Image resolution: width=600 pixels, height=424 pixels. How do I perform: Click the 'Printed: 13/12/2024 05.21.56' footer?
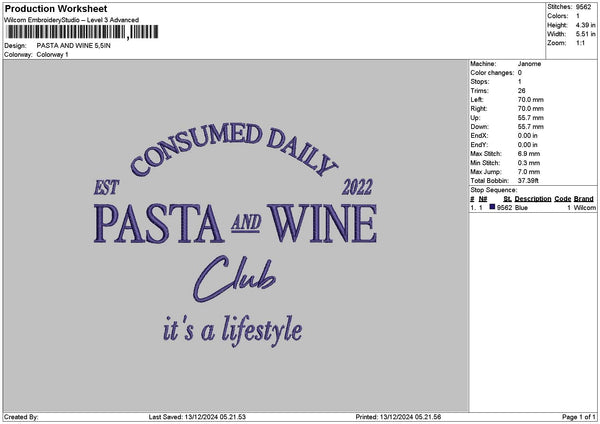pyautogui.click(x=398, y=417)
